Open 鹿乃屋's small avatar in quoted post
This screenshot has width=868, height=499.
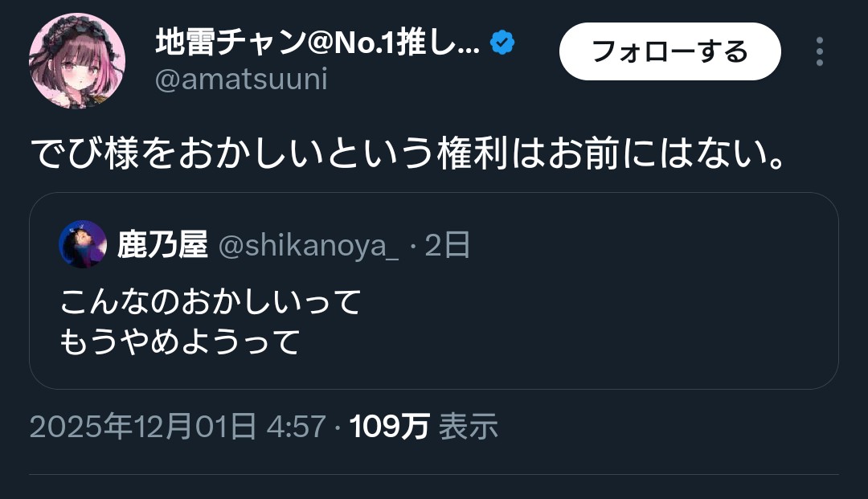pos(83,244)
